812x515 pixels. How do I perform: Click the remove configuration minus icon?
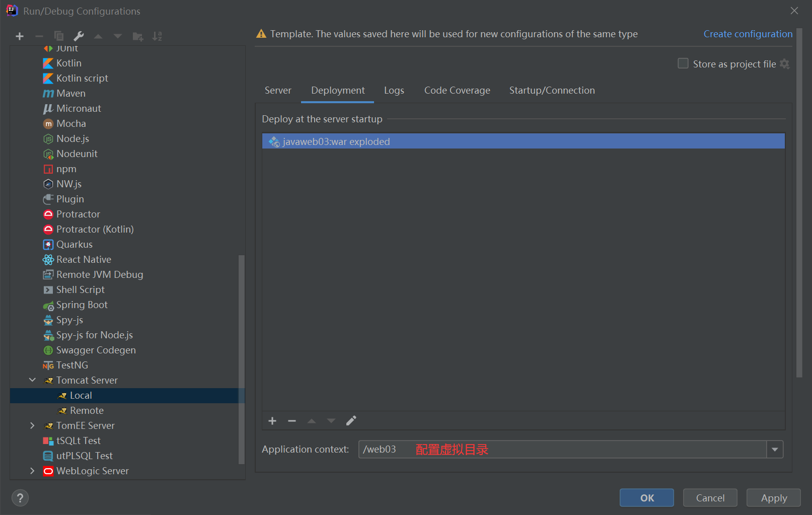(x=39, y=36)
